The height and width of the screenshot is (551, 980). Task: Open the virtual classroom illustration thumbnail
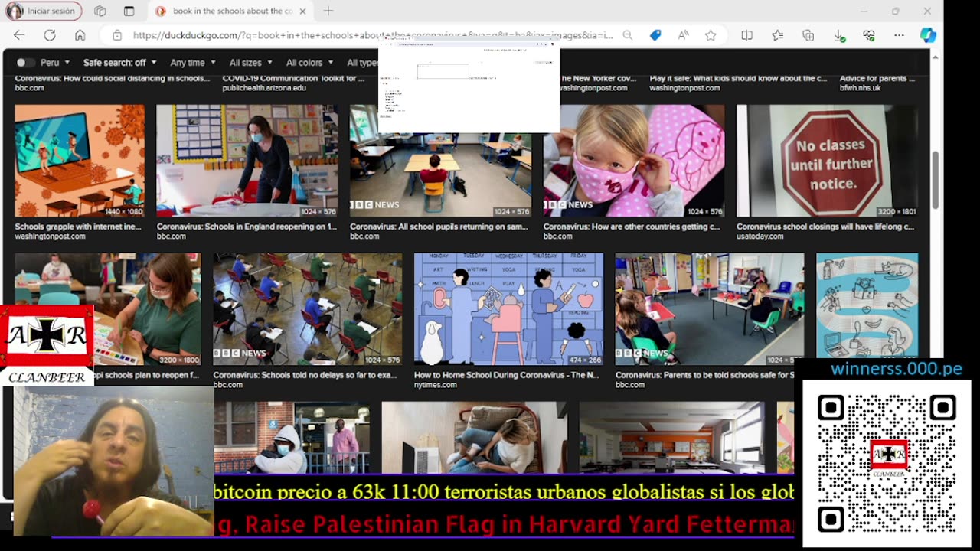[80, 161]
